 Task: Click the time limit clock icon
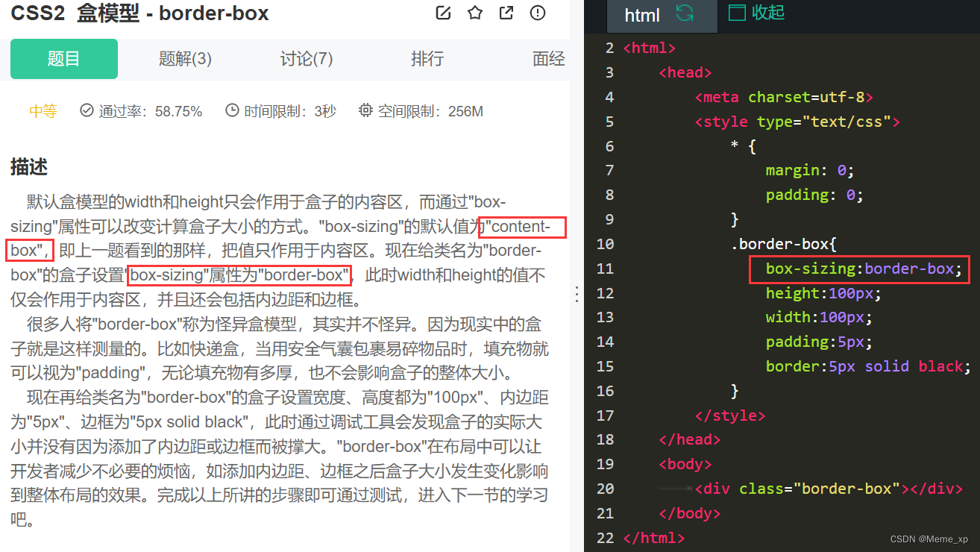[232, 110]
